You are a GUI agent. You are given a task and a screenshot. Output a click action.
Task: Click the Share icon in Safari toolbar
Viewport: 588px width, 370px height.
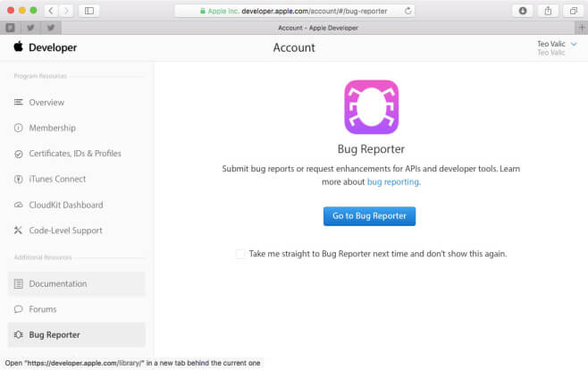pos(548,11)
